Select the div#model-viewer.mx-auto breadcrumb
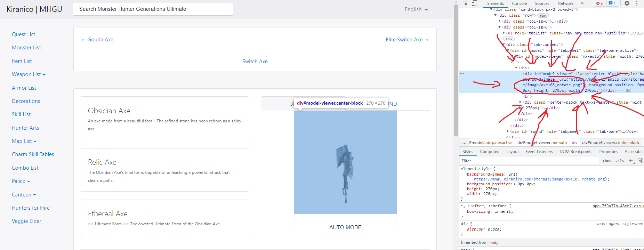Viewport: 644px width, 250px height. [542, 143]
